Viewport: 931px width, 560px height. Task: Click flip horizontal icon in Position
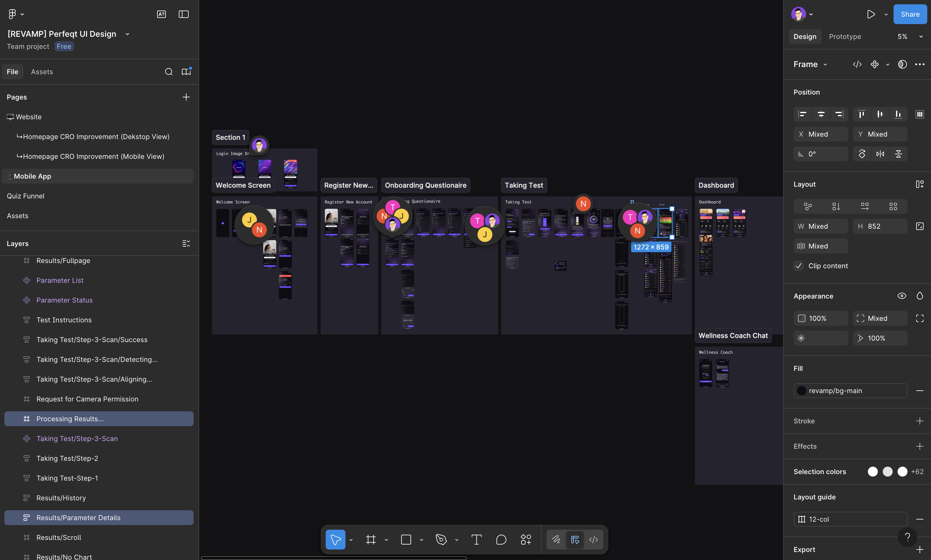point(880,154)
